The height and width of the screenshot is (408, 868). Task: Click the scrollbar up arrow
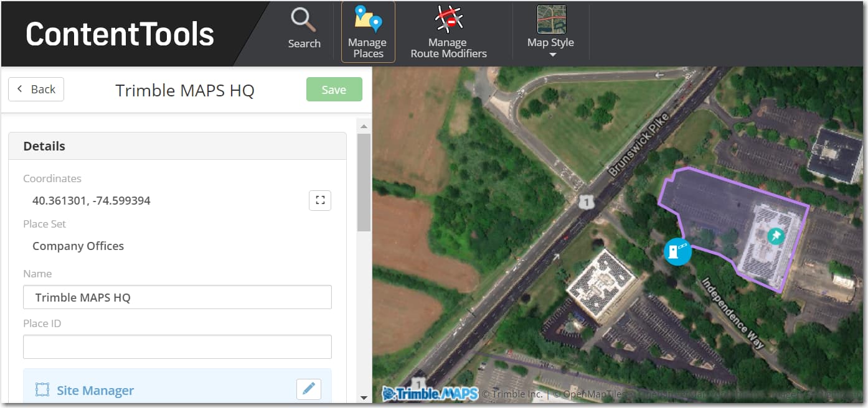click(364, 126)
